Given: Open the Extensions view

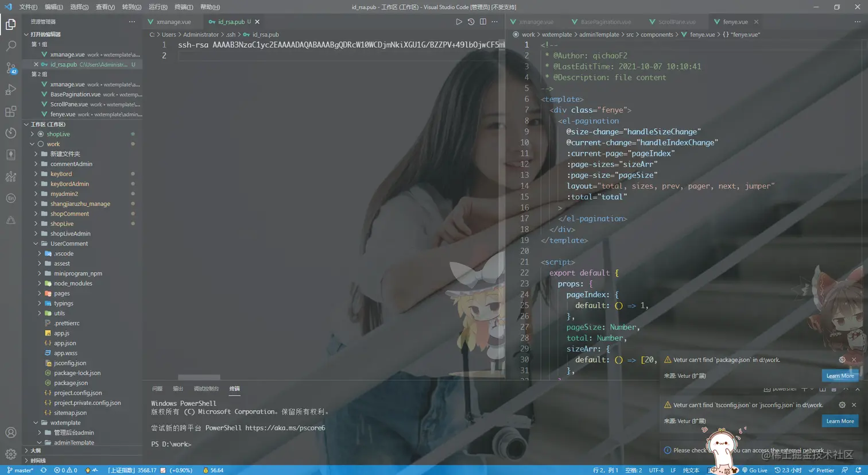Looking at the screenshot, I should pos(10,111).
